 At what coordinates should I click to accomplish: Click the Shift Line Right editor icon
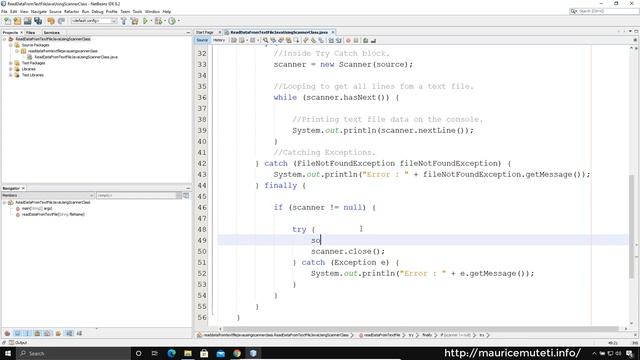click(x=339, y=40)
